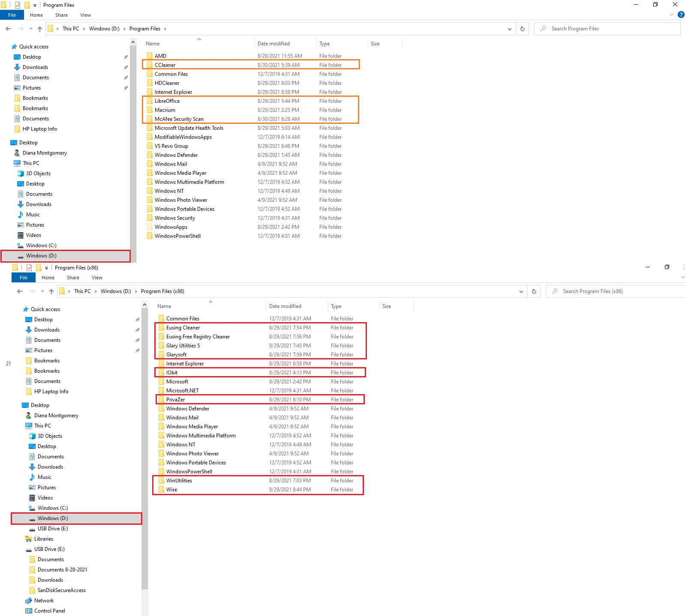Expand the recent locations dropdown in Program Files window

31,29
